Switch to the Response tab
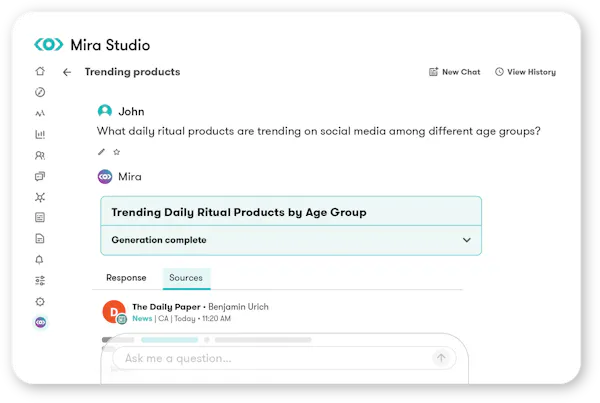The height and width of the screenshot is (403, 600). click(126, 278)
